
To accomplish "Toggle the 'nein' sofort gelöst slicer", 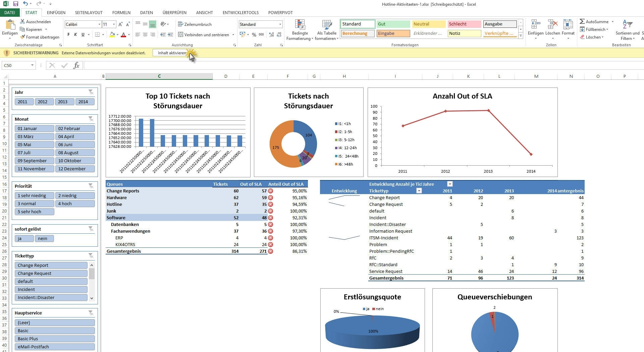I will [x=44, y=239].
